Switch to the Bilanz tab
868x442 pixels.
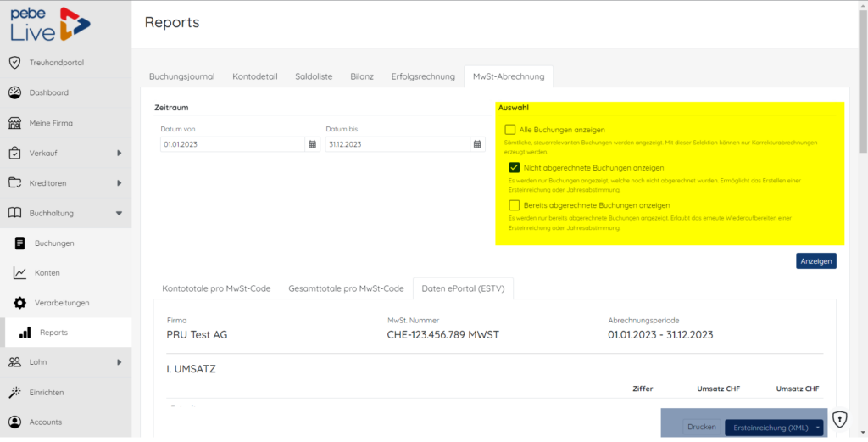pos(362,76)
